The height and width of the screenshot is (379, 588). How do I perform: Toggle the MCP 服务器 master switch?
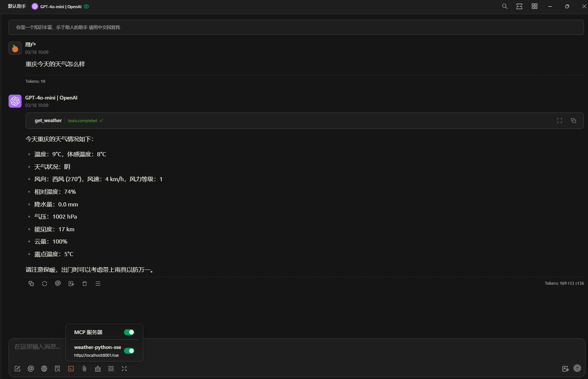[129, 332]
